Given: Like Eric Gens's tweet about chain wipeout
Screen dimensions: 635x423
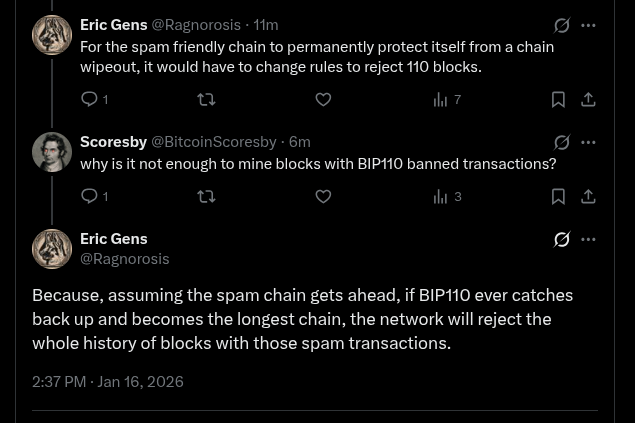Looking at the screenshot, I should pyautogui.click(x=323, y=99).
